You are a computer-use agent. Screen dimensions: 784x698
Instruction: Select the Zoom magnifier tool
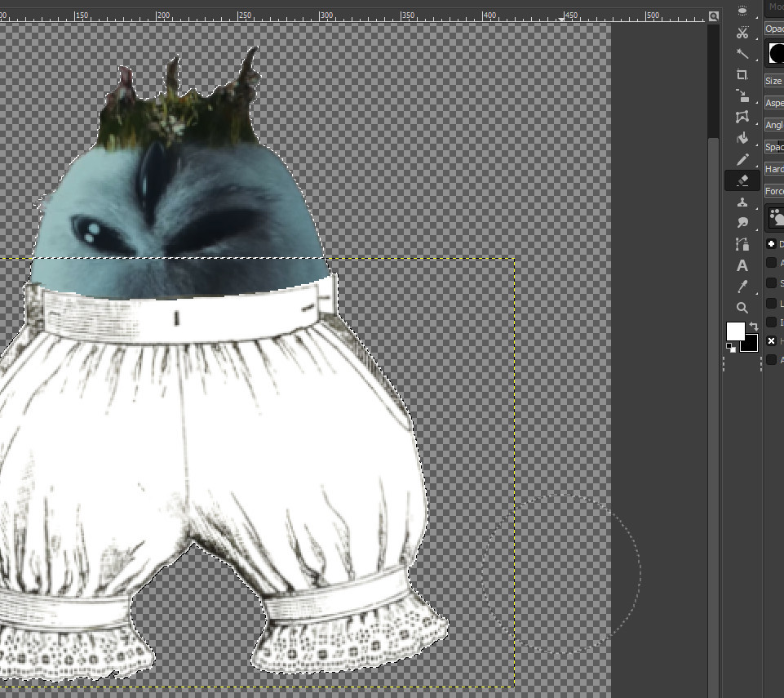pyautogui.click(x=742, y=307)
